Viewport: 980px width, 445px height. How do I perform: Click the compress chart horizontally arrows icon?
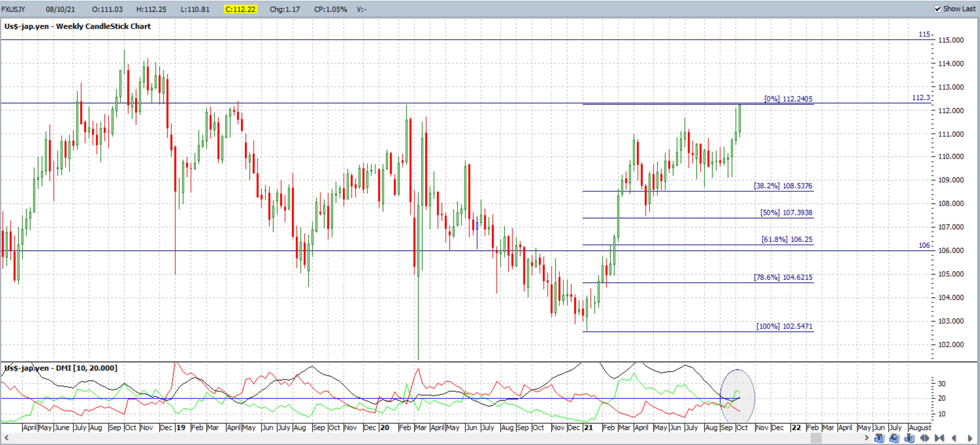939,438
